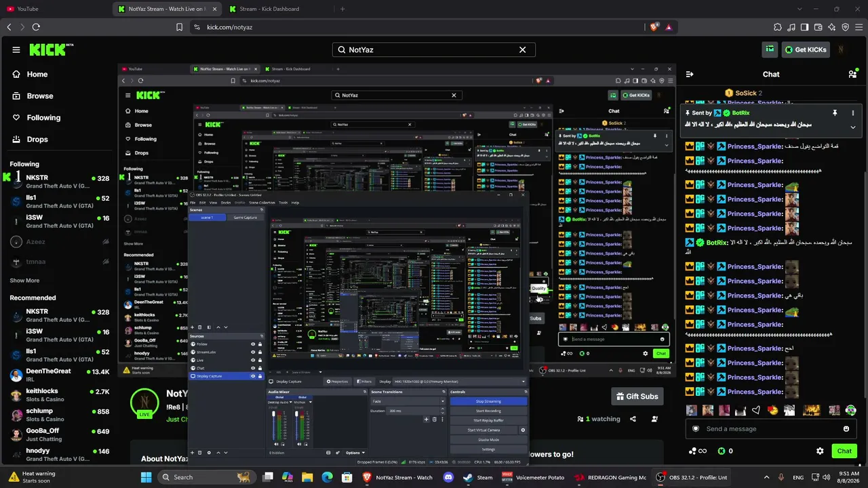Image resolution: width=868 pixels, height=488 pixels.
Task: Click the Gift Subs button
Action: [x=637, y=396]
